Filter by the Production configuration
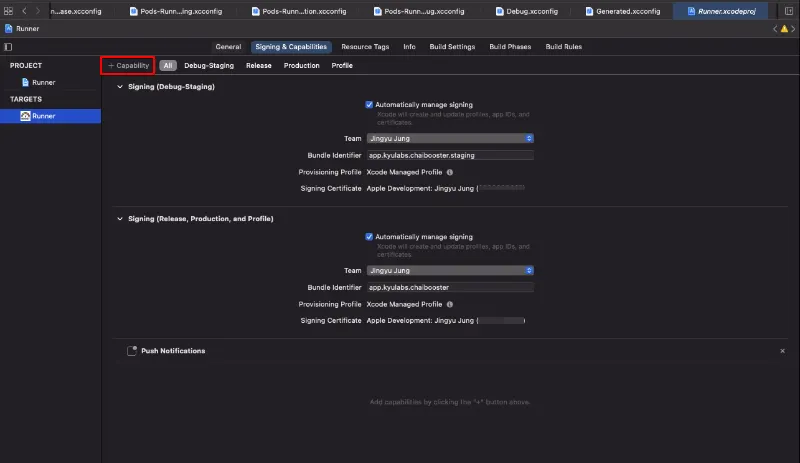This screenshot has height=463, width=800. [301, 66]
